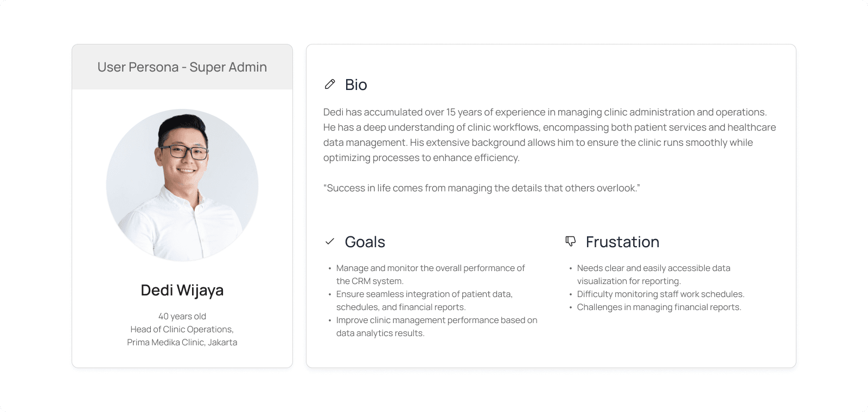Click Prima Medika Clinic, Jakarta text
This screenshot has height=412, width=868.
click(x=182, y=342)
